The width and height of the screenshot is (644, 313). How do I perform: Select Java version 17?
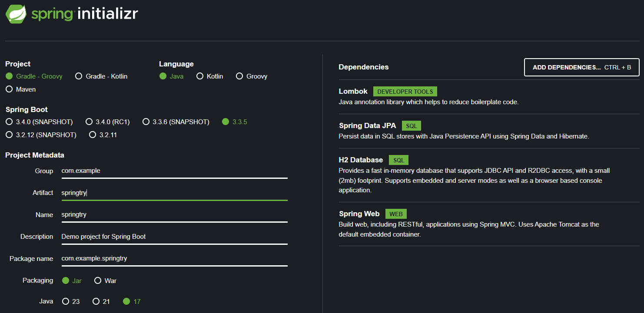132,301
